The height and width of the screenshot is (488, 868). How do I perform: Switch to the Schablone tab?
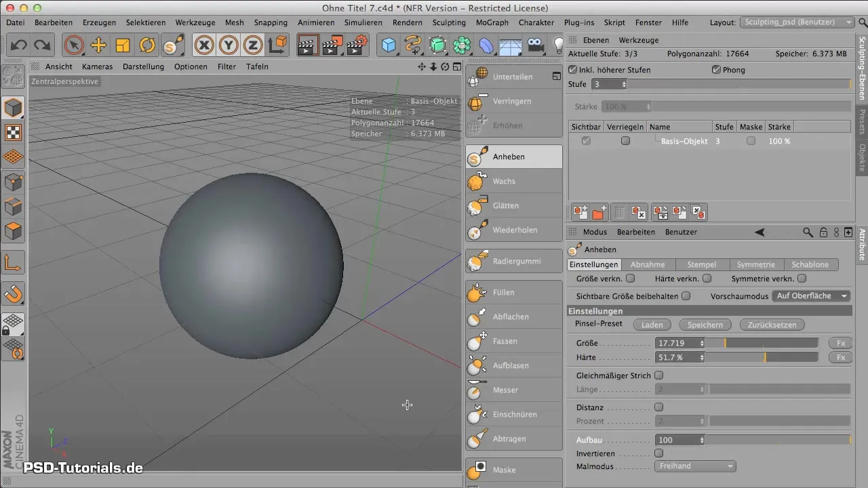tap(810, 264)
